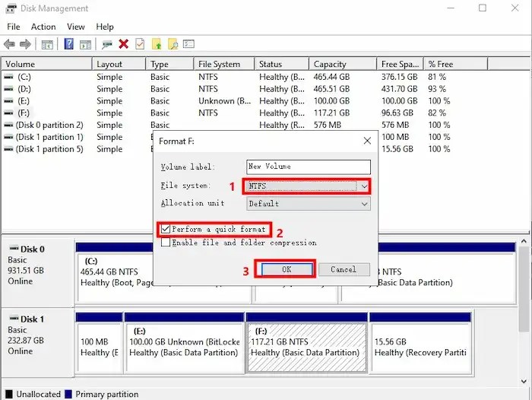This screenshot has width=532, height=400.
Task: Click the 15.56 GB free space cell
Action: coord(397,149)
